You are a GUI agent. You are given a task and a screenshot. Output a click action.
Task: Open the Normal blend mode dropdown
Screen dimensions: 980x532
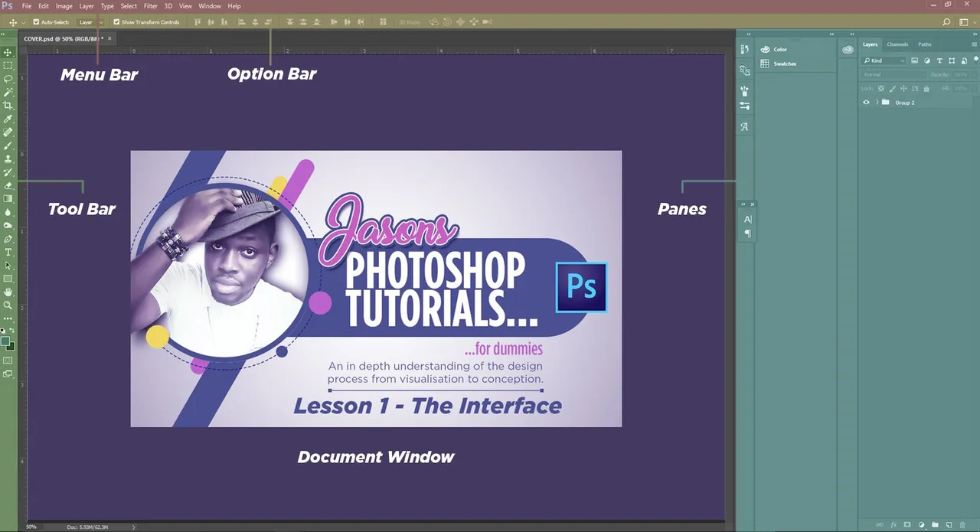pyautogui.click(x=893, y=75)
